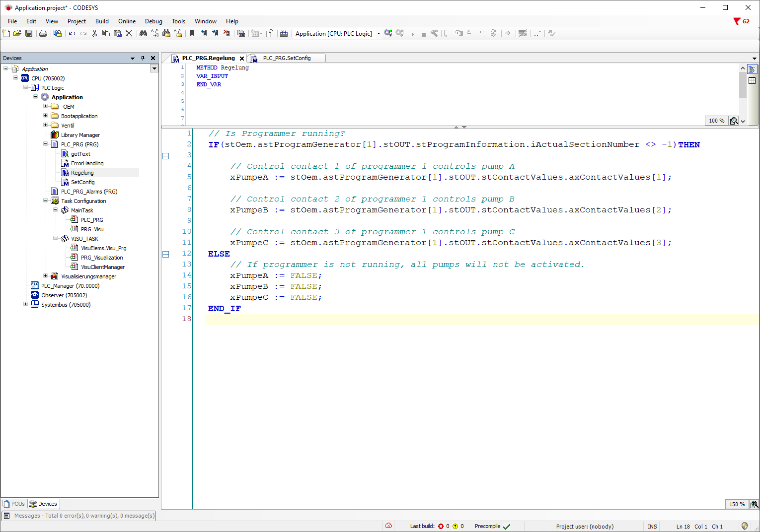
Task: Open Find with the binoculars icon
Action: tap(143, 33)
